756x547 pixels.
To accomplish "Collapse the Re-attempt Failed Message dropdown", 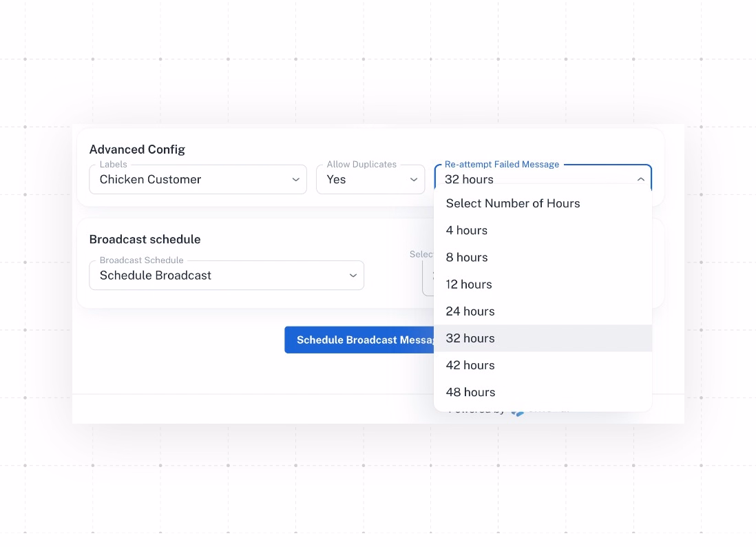I will coord(543,178).
